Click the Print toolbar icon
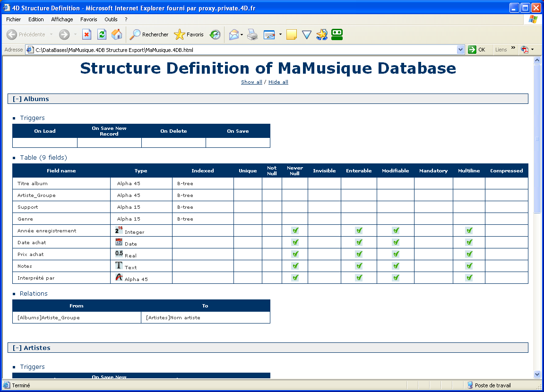Viewport: 544px width, 392px height. (x=252, y=34)
